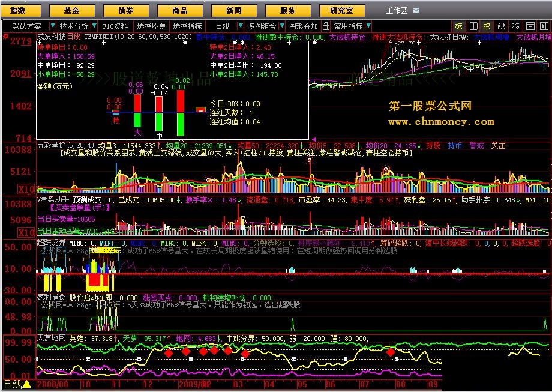Screen dimensions: 552x392
Task: Click the 2009/02 date on timeline
Action: coord(194,384)
